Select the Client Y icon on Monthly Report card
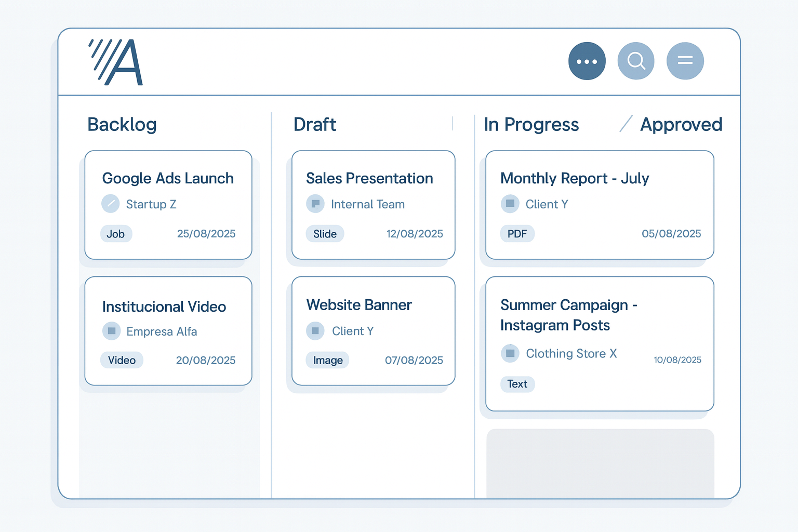 click(x=510, y=204)
